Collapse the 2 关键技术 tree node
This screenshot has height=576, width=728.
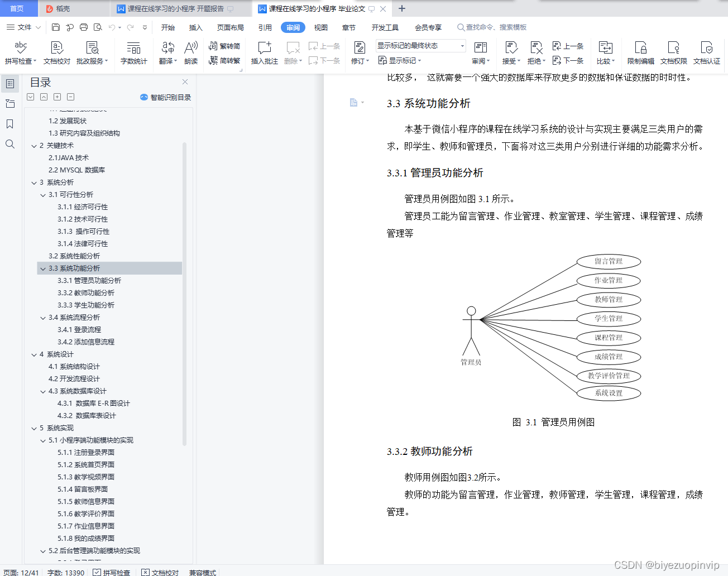[34, 146]
